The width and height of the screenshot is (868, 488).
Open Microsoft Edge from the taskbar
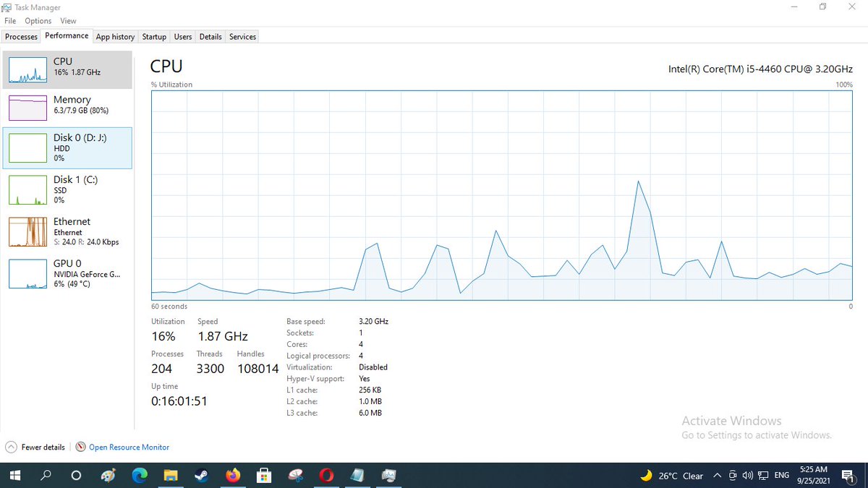point(140,475)
